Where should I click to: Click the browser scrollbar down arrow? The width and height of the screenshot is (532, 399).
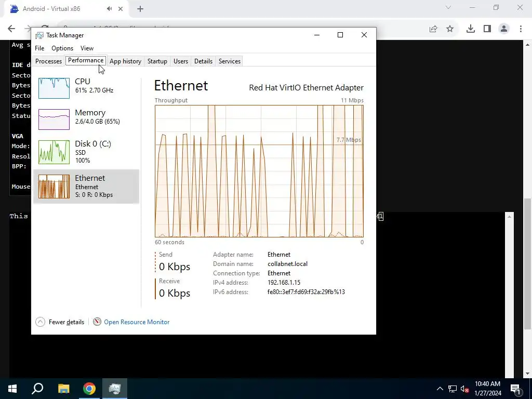[528, 374]
